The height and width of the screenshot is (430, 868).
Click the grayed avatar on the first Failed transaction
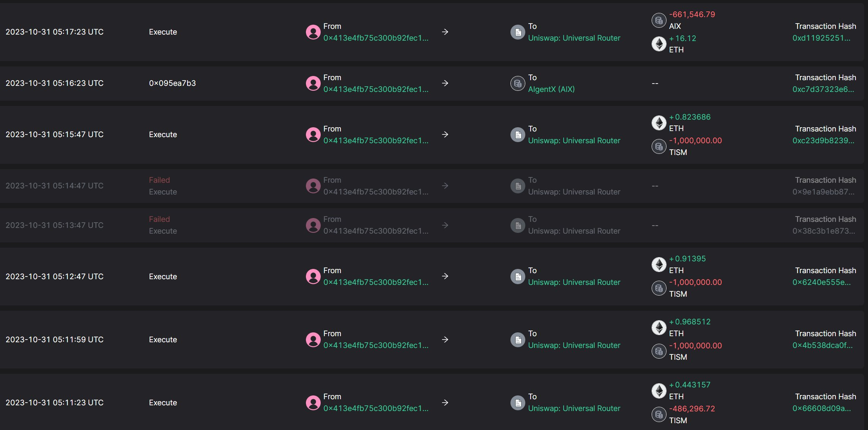313,186
